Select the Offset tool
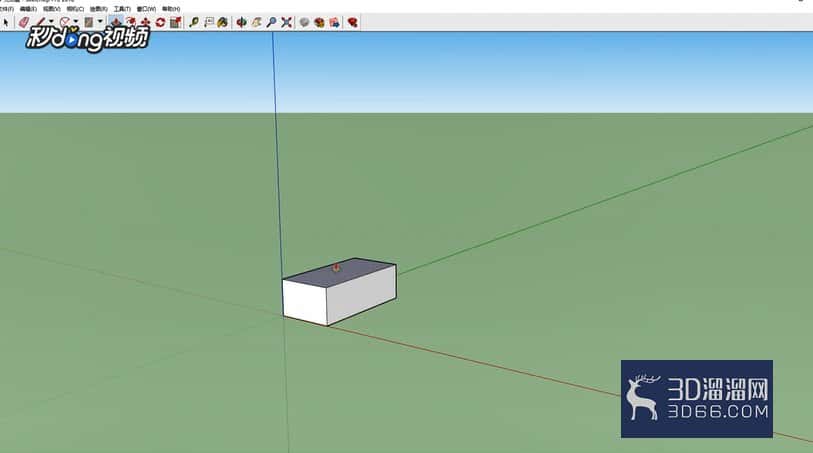This screenshot has height=453, width=813. (131, 22)
